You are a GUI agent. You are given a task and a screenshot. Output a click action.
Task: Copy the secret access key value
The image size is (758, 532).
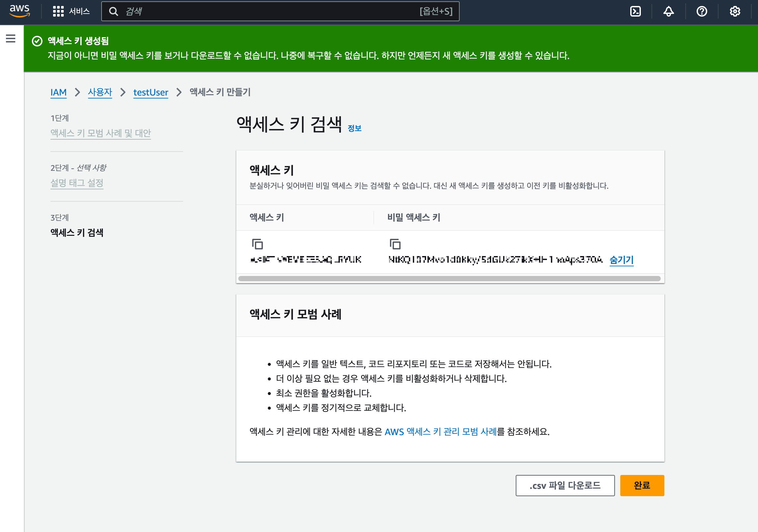pyautogui.click(x=395, y=244)
